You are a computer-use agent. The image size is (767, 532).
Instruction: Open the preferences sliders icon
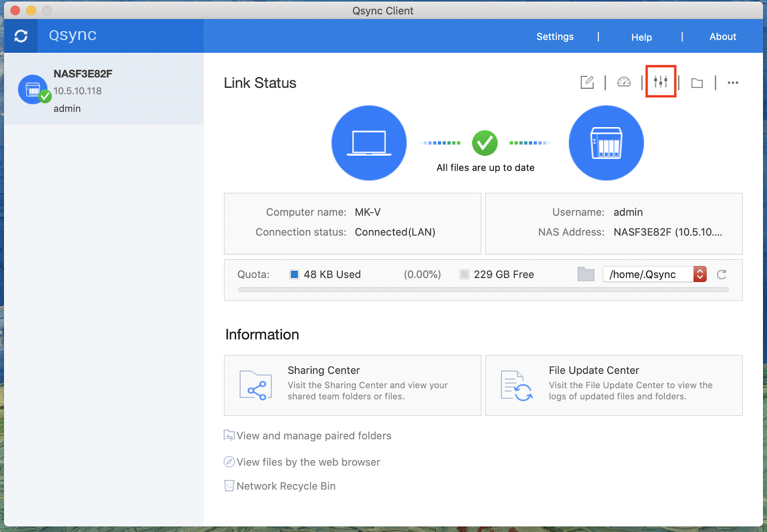(661, 82)
